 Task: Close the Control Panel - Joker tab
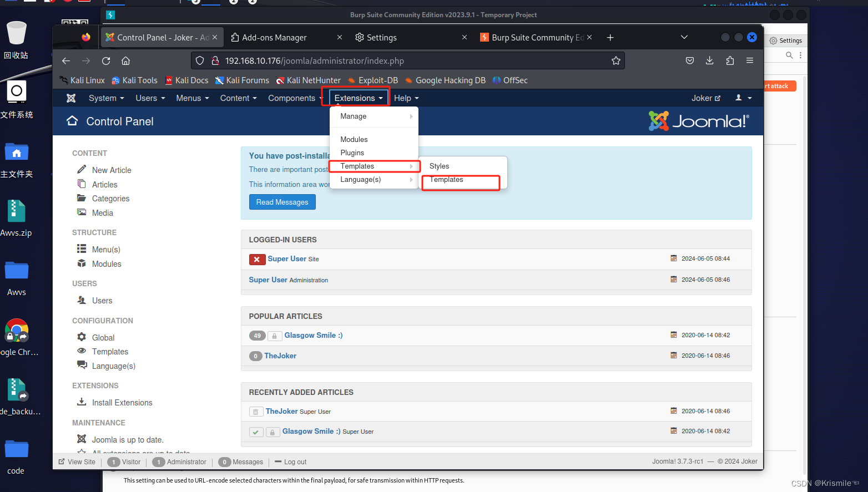[215, 38]
